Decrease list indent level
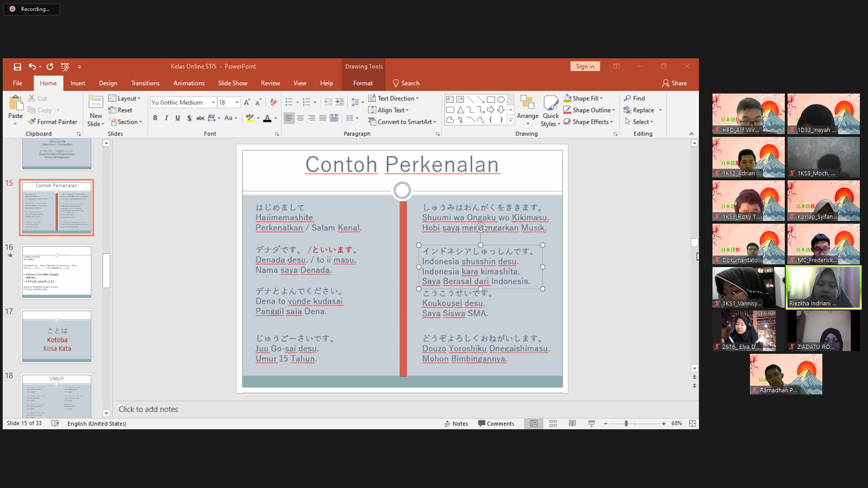 (x=328, y=103)
